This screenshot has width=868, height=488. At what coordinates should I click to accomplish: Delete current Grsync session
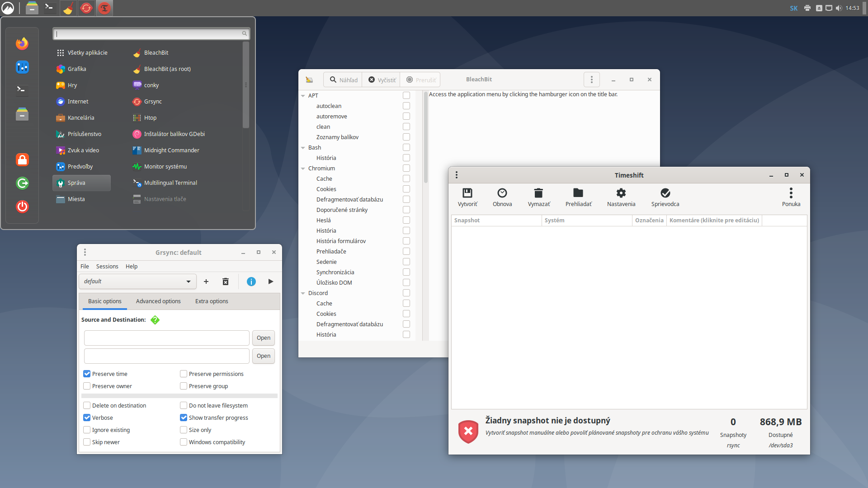point(226,282)
